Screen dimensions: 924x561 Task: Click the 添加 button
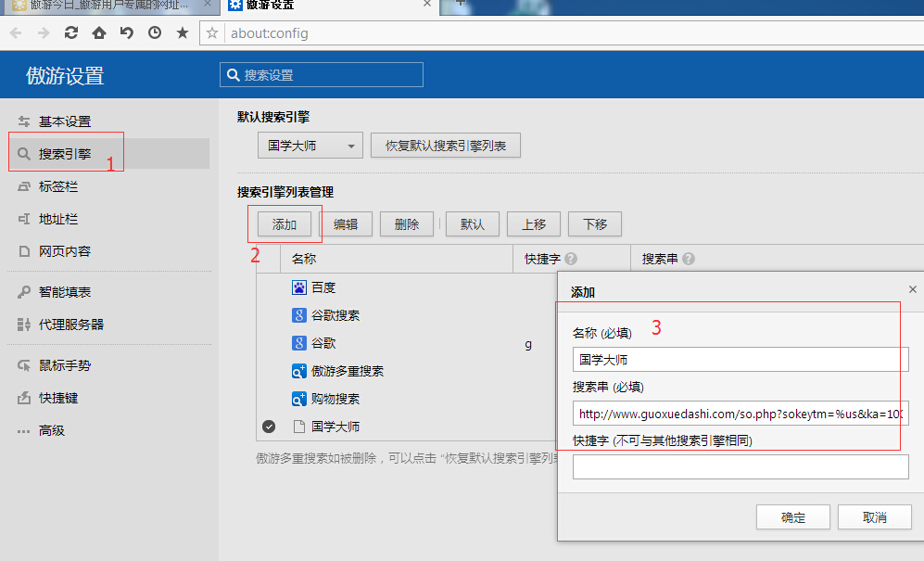[284, 224]
